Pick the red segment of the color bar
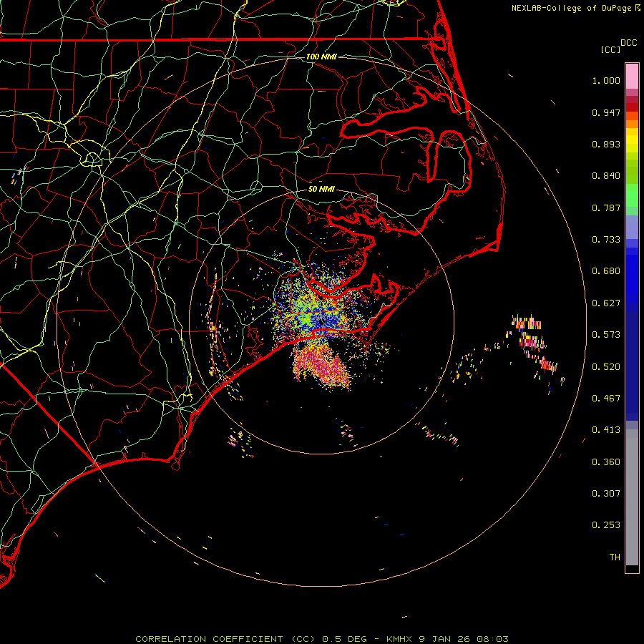Screen dimensions: 644x644 coord(632,107)
